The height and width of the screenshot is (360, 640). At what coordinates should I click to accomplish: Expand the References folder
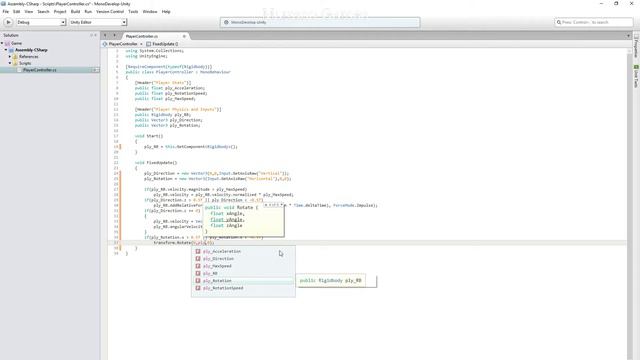pos(10,56)
